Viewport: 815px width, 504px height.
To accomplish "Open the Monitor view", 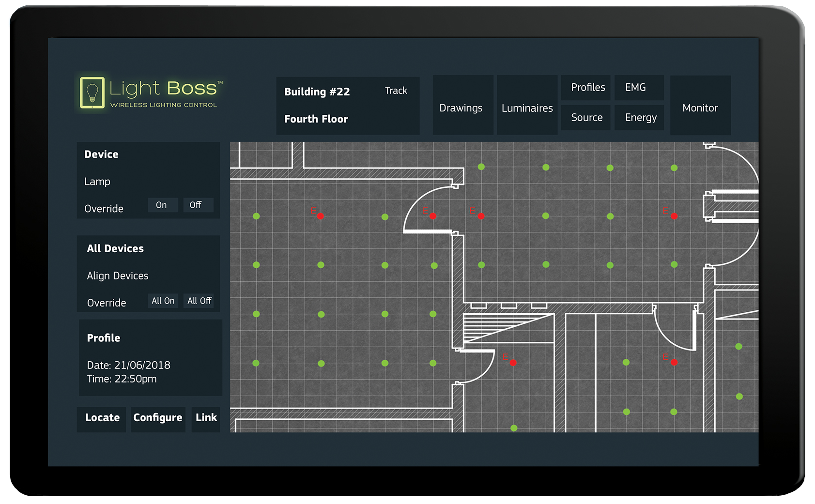I will 700,108.
